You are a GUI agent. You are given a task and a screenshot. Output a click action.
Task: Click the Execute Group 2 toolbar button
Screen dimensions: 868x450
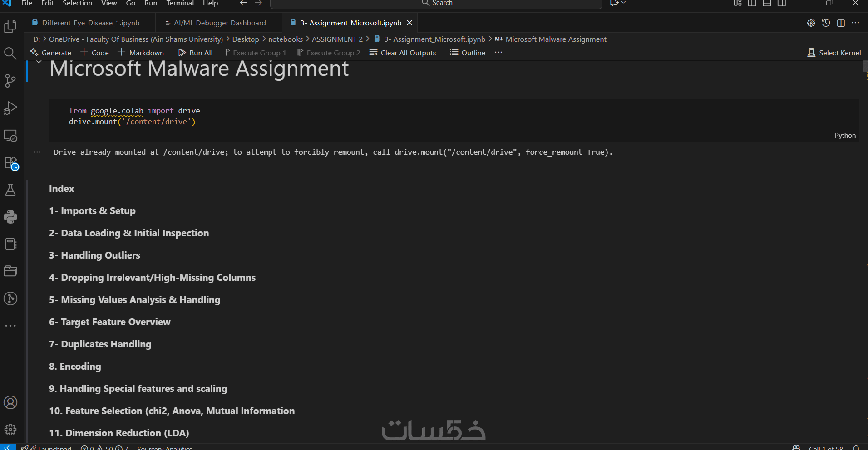(x=329, y=53)
